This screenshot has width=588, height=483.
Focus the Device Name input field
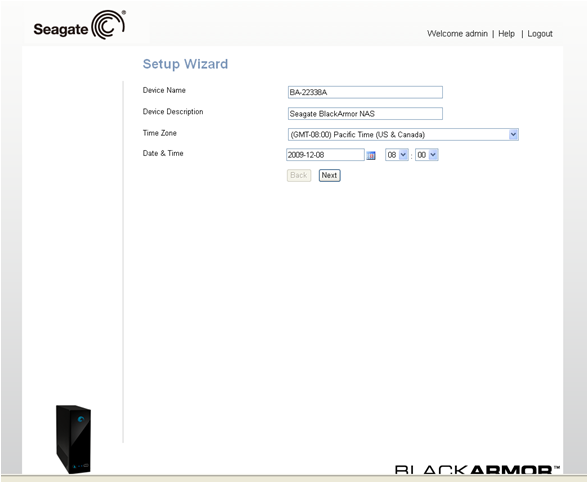[x=365, y=92]
